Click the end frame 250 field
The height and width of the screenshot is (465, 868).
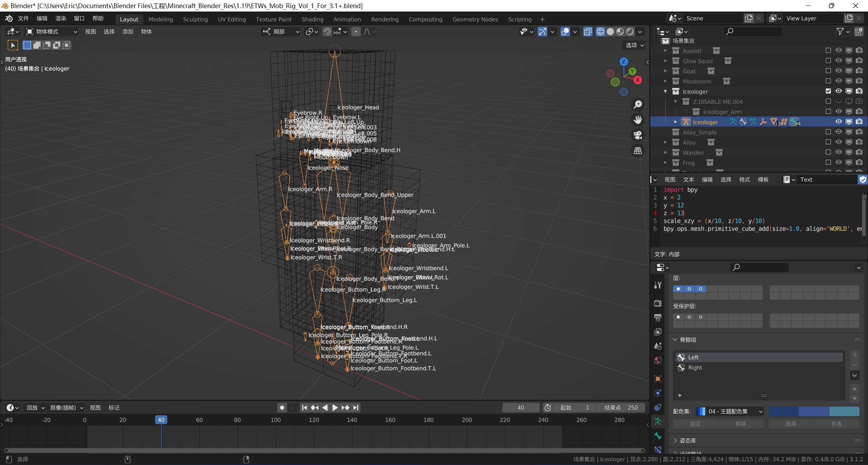(x=621, y=408)
